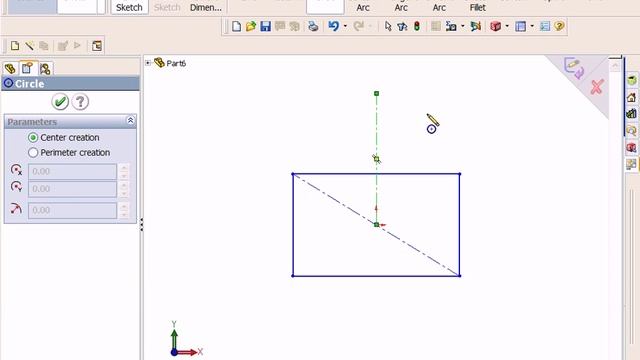Click the stepper of the radius field

click(124, 210)
